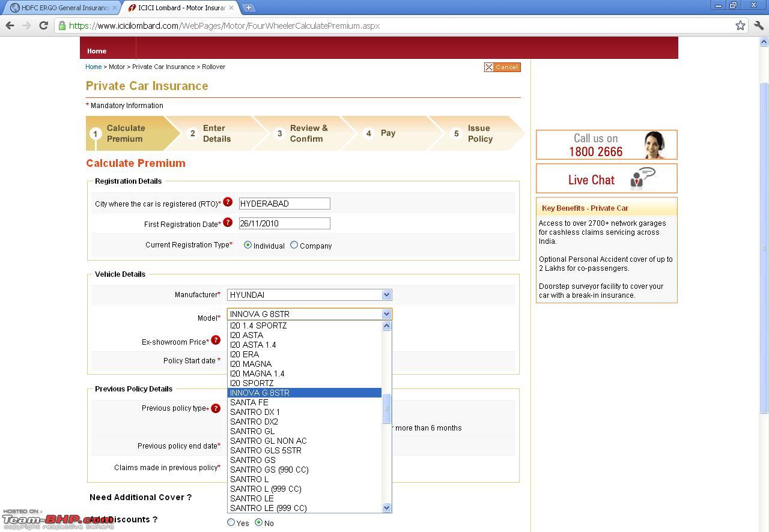Viewport: 769px width, 532px height.
Task: Collapse the Model dropdown via its arrow
Action: pos(386,314)
